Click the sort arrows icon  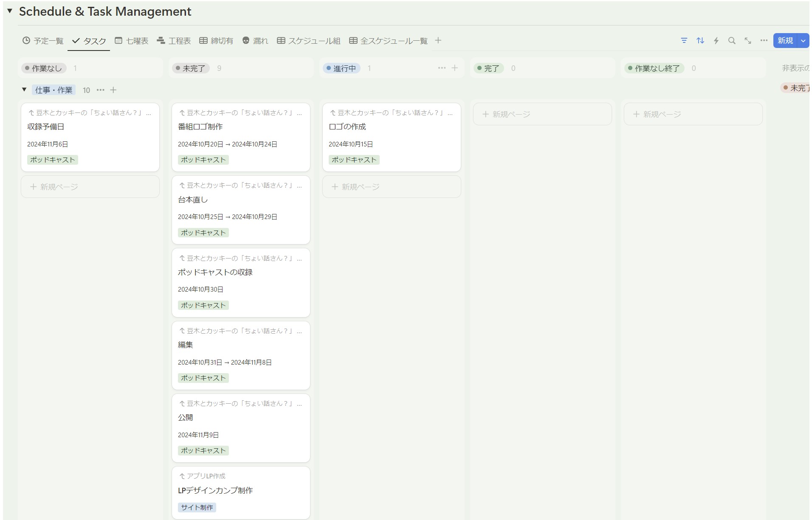[700, 41]
